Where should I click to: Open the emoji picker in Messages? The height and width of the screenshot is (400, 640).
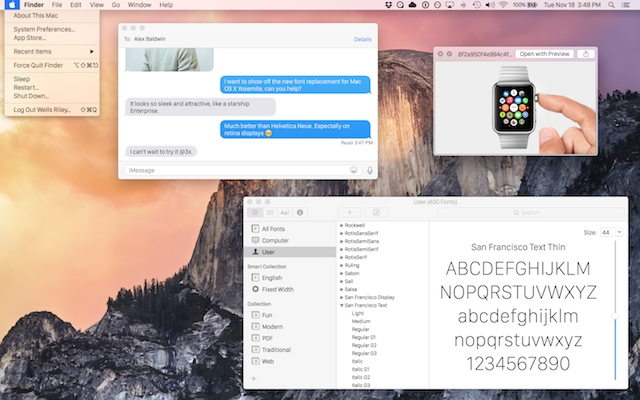(354, 170)
